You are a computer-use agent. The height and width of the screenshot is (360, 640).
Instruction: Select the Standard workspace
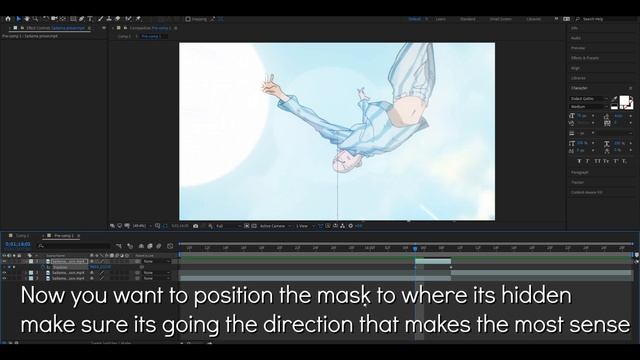click(x=468, y=19)
